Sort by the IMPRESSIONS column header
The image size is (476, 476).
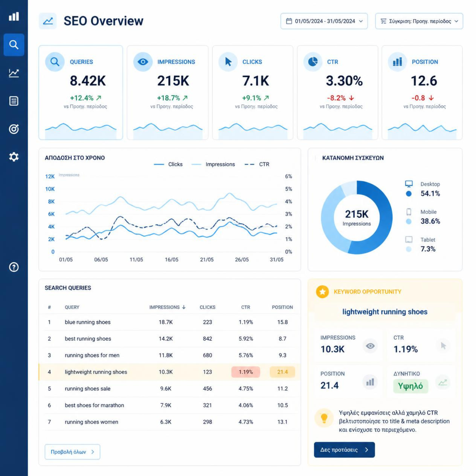167,307
